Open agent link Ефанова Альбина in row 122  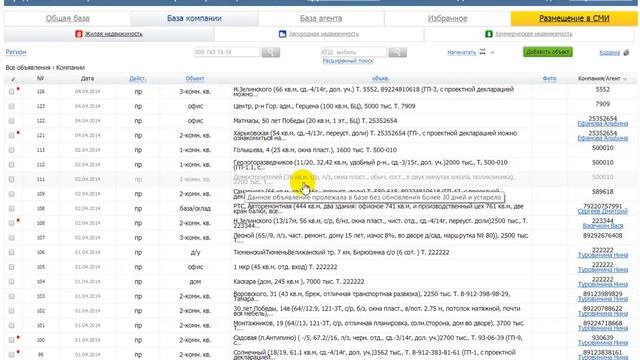602,124
